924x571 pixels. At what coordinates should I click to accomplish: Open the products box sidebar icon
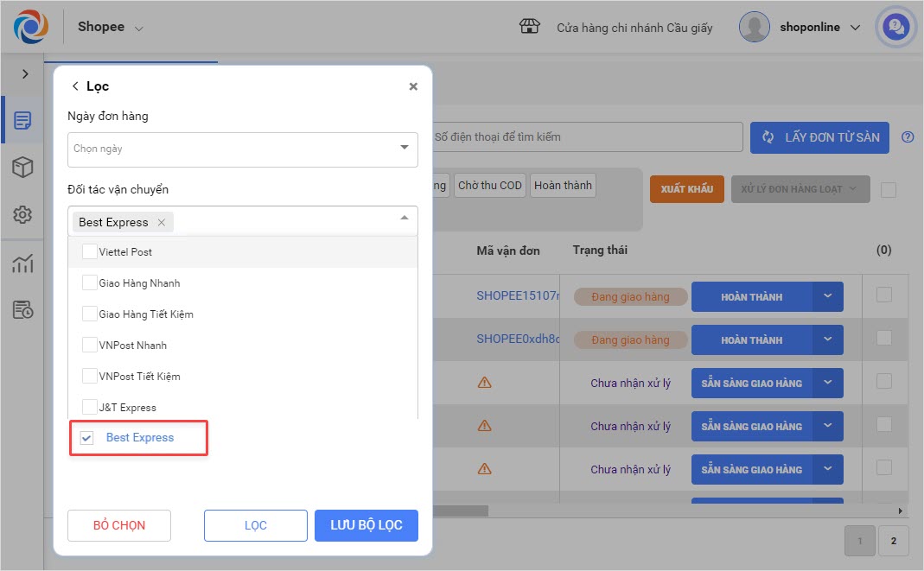coord(22,168)
